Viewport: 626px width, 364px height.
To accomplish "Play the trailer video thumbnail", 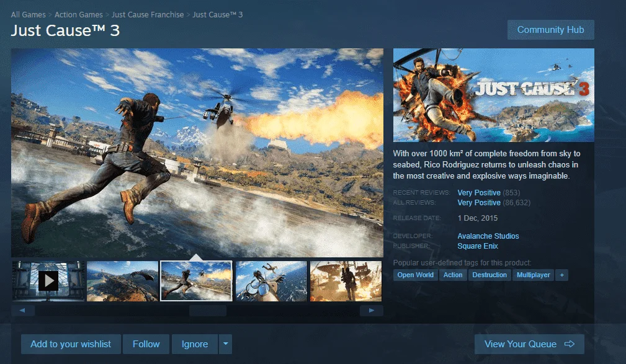I will tap(48, 281).
